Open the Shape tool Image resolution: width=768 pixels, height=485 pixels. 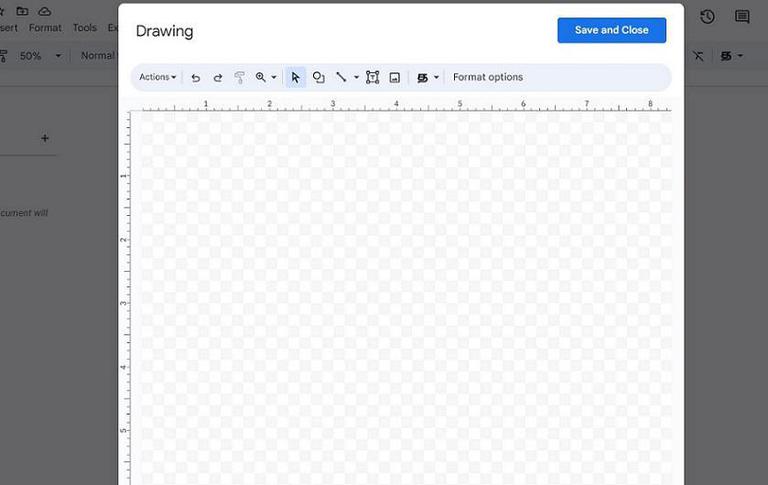point(318,77)
